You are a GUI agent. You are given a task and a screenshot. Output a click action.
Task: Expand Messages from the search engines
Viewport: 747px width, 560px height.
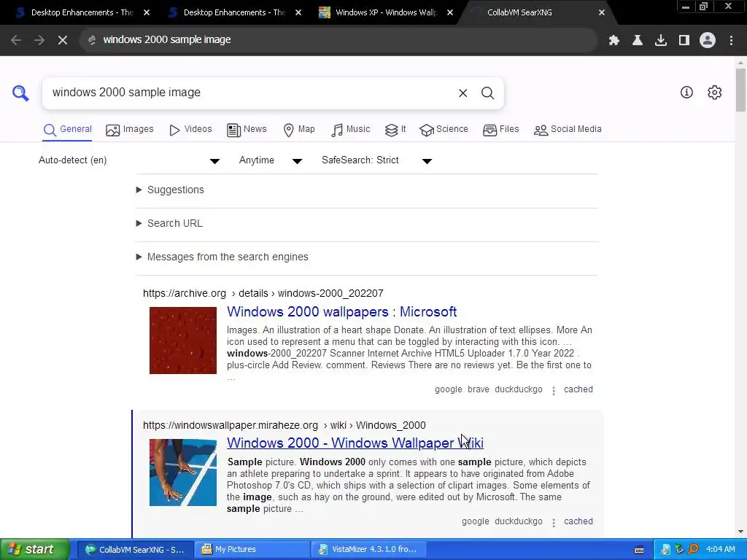(x=222, y=257)
